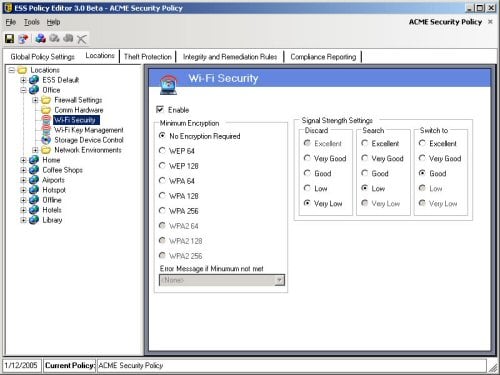Click the globe icon beside Airports
The width and height of the screenshot is (500, 375).
(34, 180)
